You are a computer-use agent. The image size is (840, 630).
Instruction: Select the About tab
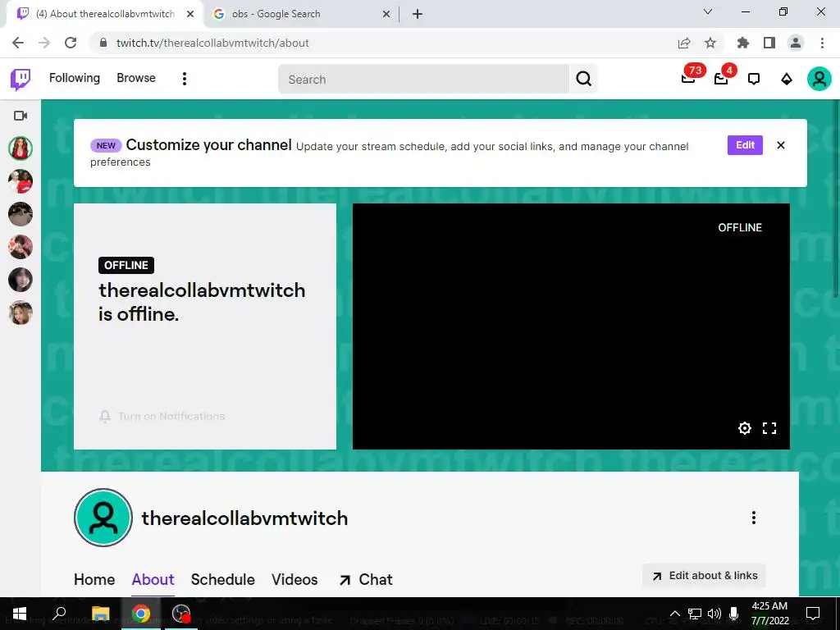(153, 580)
